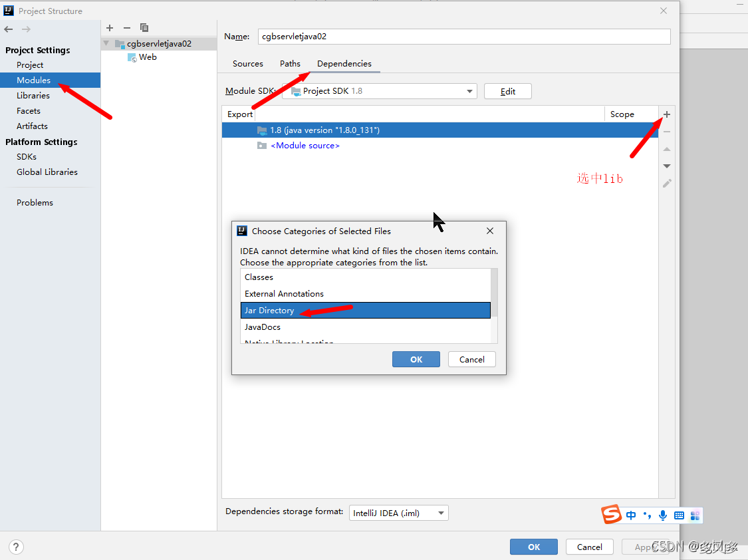
Task: Select cgbservletjava02 module in tree
Action: 159,43
